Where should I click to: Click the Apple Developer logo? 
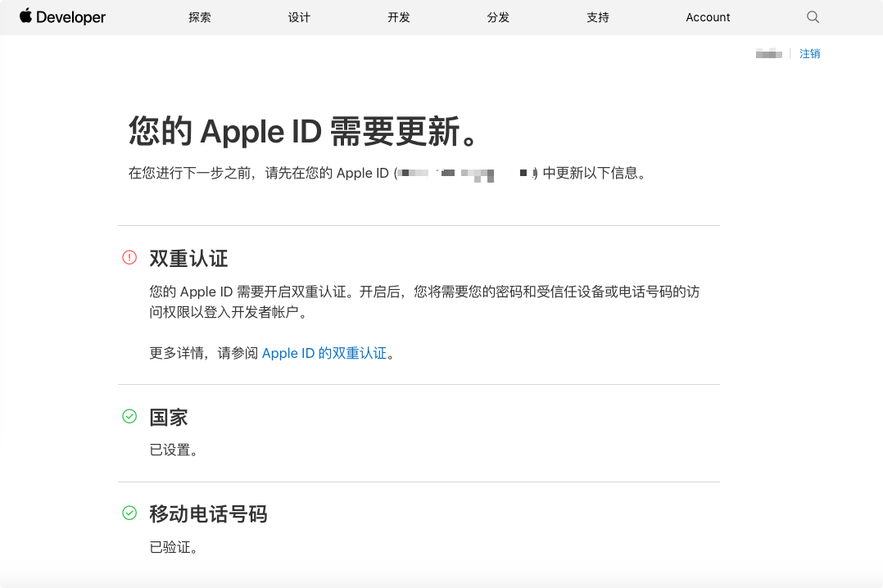(62, 17)
